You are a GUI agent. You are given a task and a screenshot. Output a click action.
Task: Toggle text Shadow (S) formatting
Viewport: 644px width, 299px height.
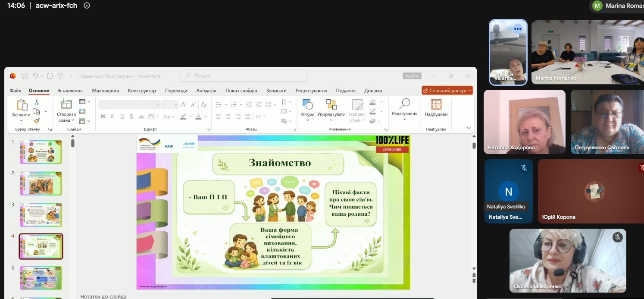[131, 116]
